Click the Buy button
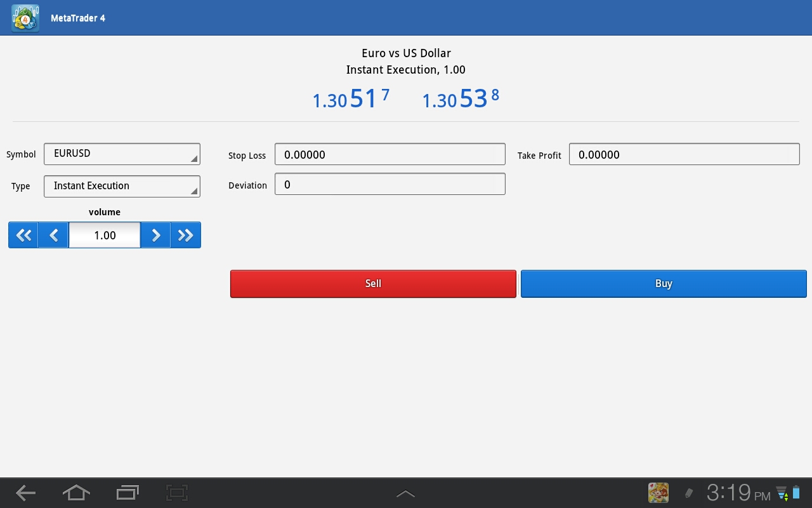Screen dimensions: 812x508 [664, 284]
